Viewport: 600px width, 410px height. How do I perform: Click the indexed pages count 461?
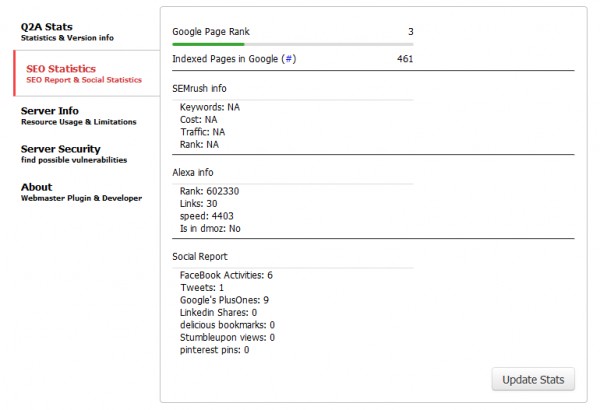point(404,60)
